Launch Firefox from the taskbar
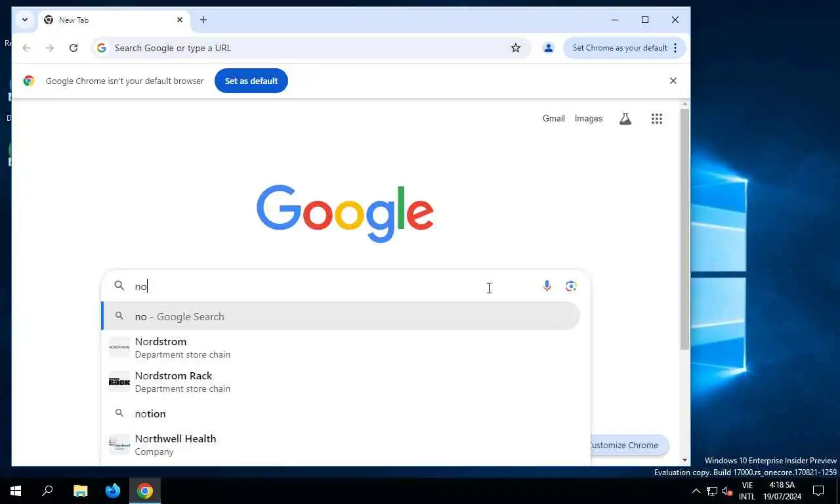This screenshot has width=840, height=504. click(x=113, y=491)
